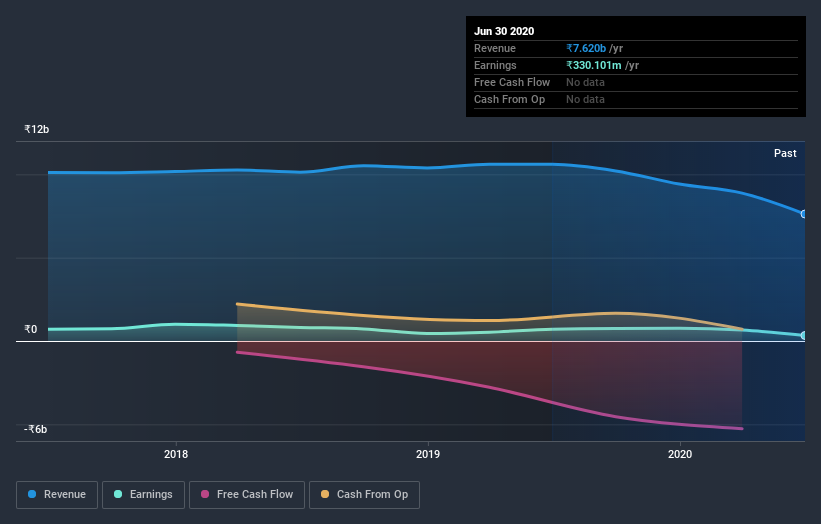Toggle the Revenue legend button
821x524 pixels.
pos(57,495)
